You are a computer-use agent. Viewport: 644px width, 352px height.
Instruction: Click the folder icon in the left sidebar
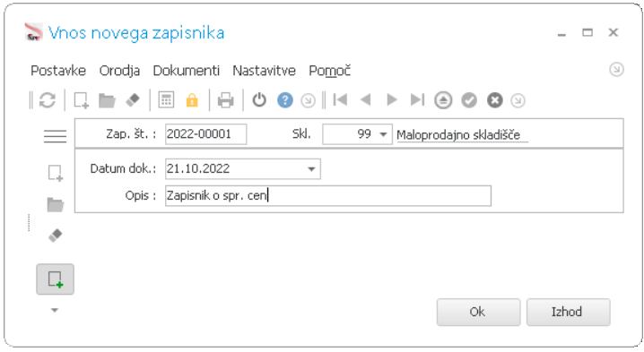click(x=56, y=204)
